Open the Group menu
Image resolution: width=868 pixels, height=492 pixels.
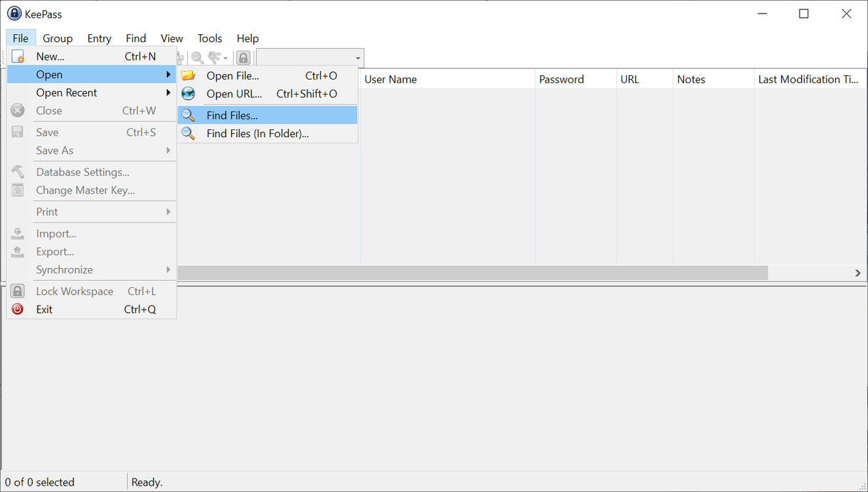(58, 38)
